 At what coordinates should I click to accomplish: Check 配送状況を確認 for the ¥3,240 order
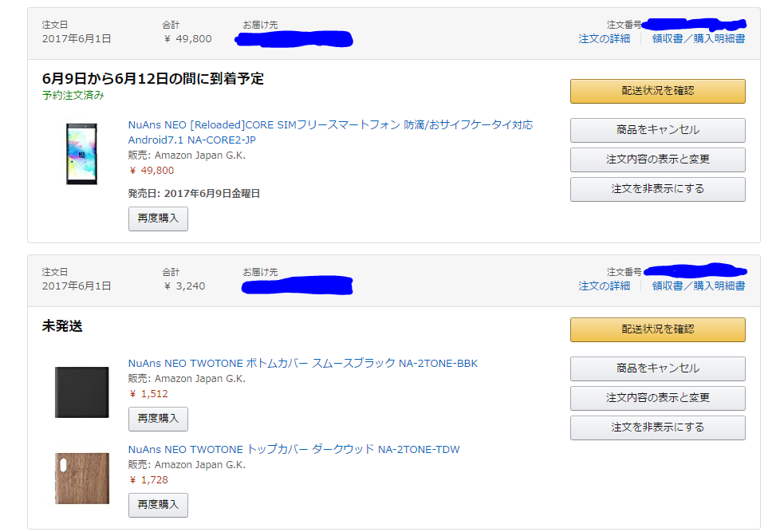coord(658,329)
